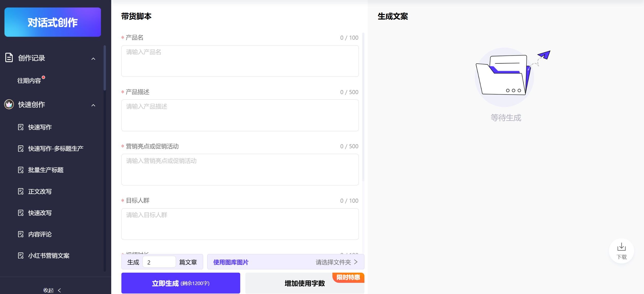Click the 快速创作 crown icon

pyautogui.click(x=9, y=104)
